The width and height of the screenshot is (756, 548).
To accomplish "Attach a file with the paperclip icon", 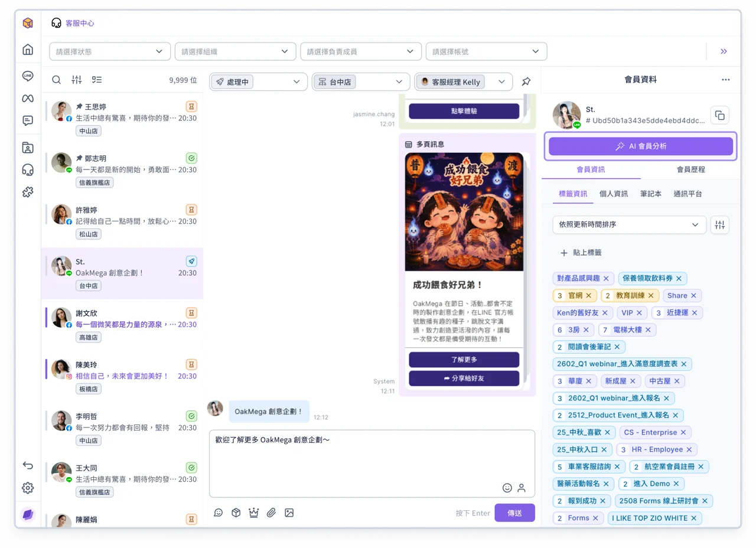I will click(x=271, y=513).
